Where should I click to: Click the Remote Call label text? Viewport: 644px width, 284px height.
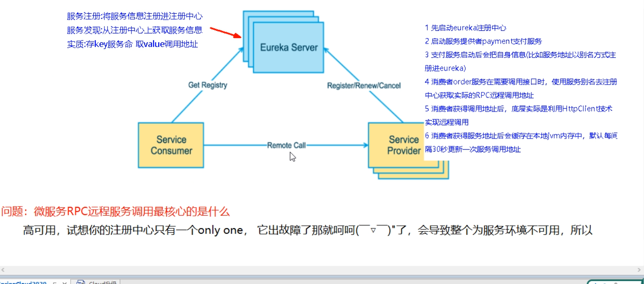pos(285,145)
